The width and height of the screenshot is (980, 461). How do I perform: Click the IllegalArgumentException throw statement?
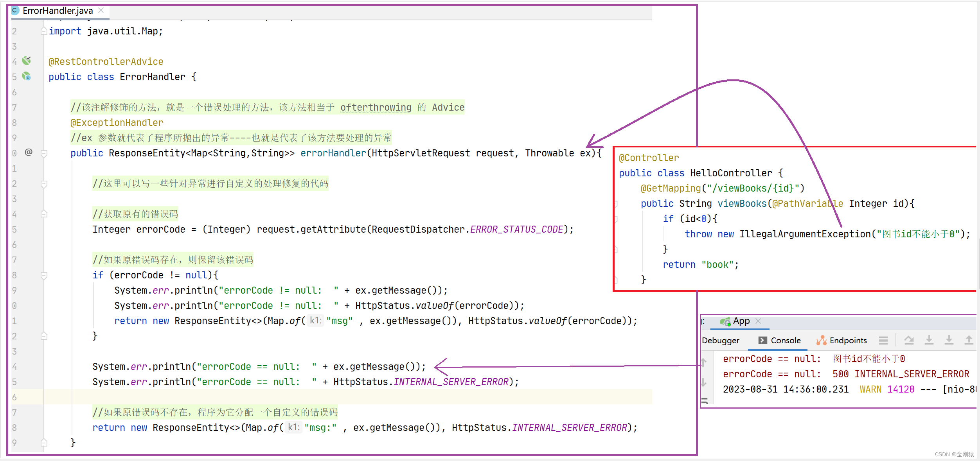tap(827, 234)
